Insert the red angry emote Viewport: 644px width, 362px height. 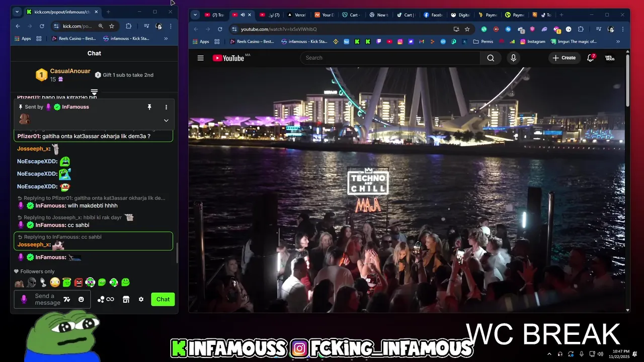78,283
